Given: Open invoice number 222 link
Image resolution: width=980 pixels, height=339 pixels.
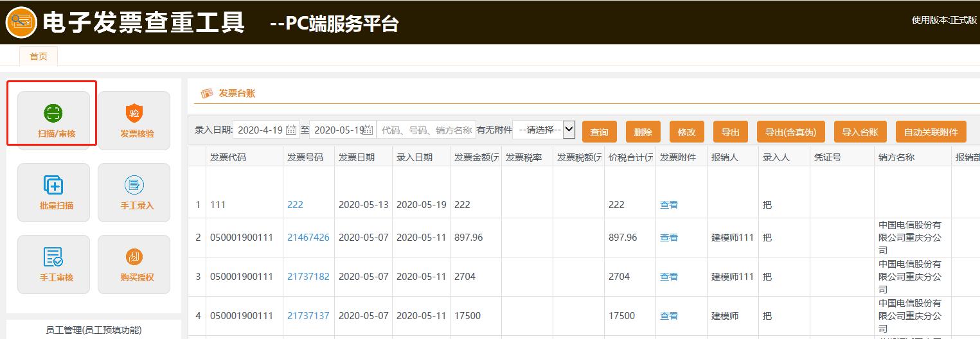Looking at the screenshot, I should (295, 205).
